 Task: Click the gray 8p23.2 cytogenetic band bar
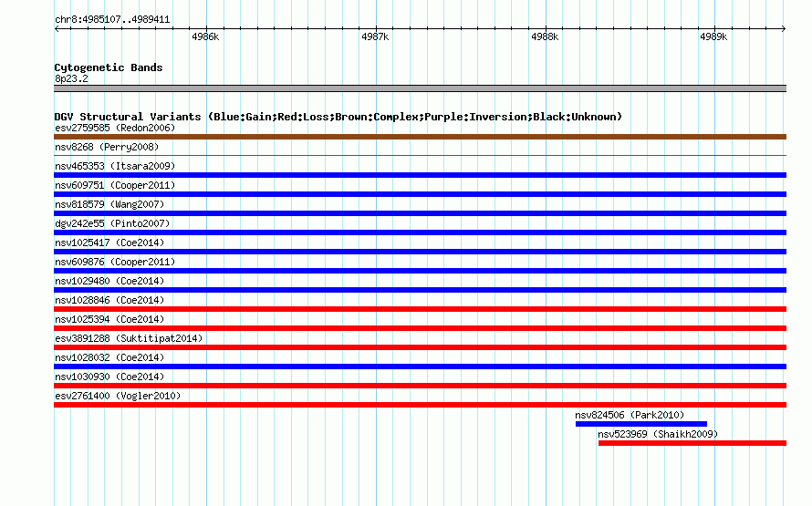(420, 88)
